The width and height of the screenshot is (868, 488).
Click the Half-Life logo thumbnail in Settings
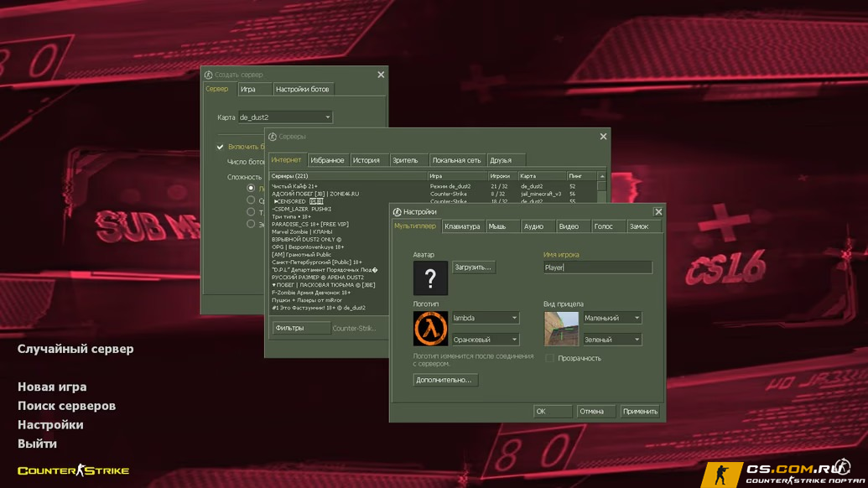pos(430,329)
